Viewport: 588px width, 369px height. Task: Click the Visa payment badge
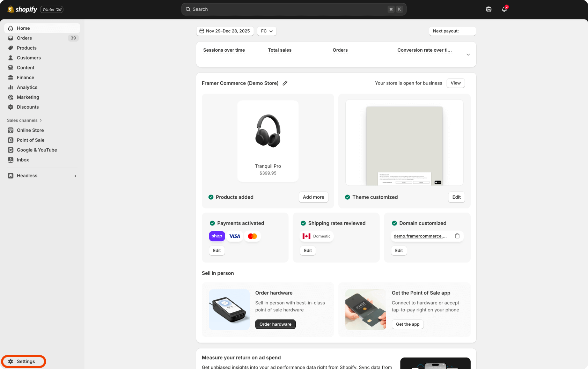[235, 236]
